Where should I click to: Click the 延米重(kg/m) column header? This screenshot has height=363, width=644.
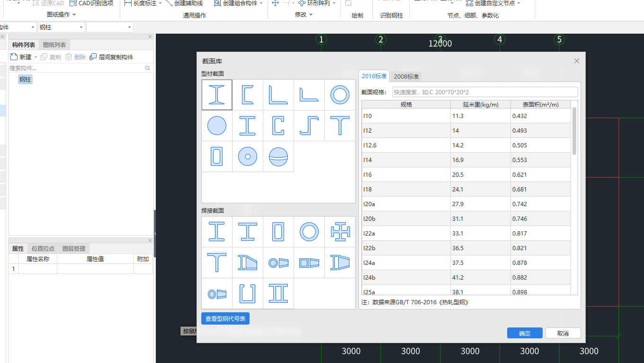click(x=481, y=104)
